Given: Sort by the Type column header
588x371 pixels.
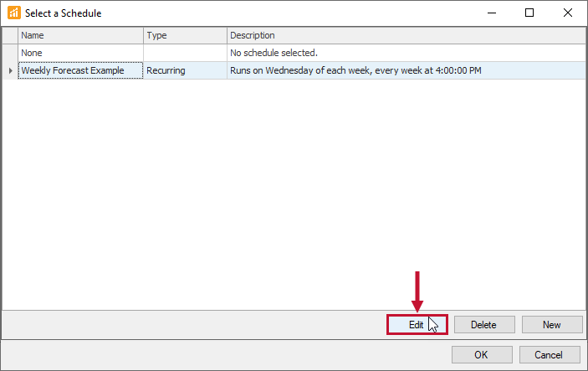Looking at the screenshot, I should [185, 35].
